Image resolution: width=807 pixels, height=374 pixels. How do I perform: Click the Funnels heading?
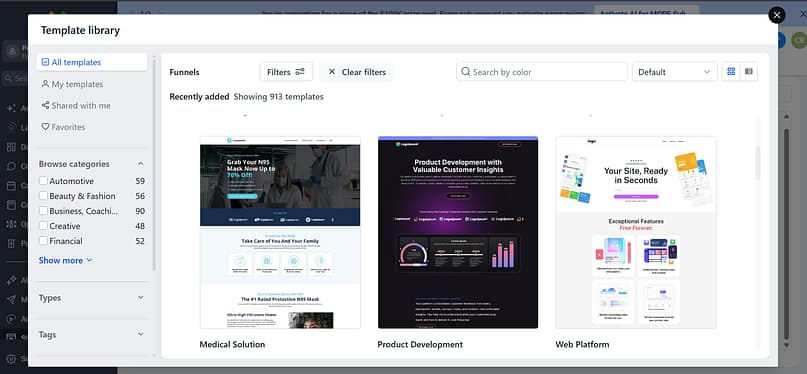[x=184, y=73]
